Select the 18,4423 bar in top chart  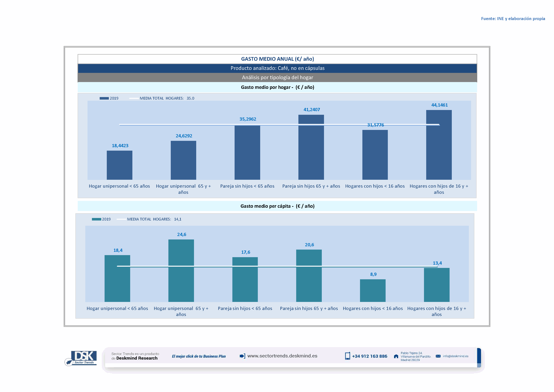click(x=119, y=165)
